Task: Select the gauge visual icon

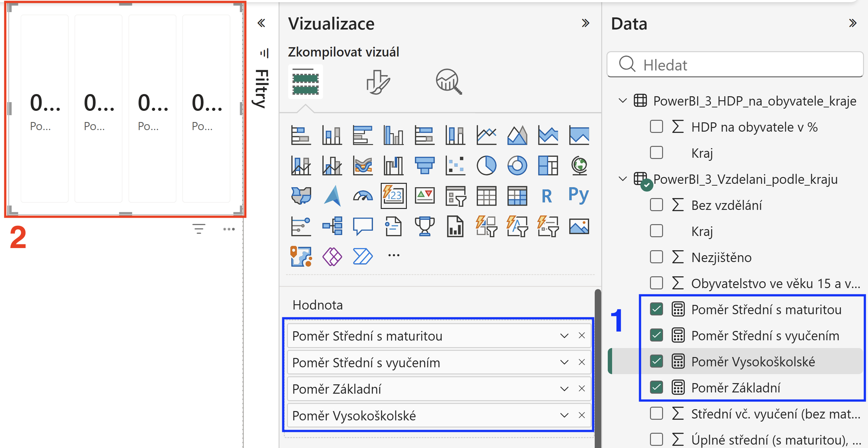Action: (362, 196)
